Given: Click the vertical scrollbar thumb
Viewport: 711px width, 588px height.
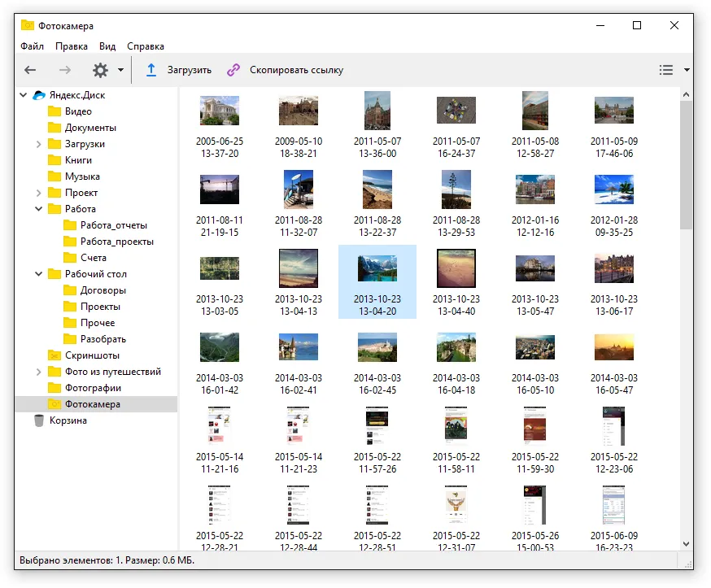Looking at the screenshot, I should click(686, 165).
